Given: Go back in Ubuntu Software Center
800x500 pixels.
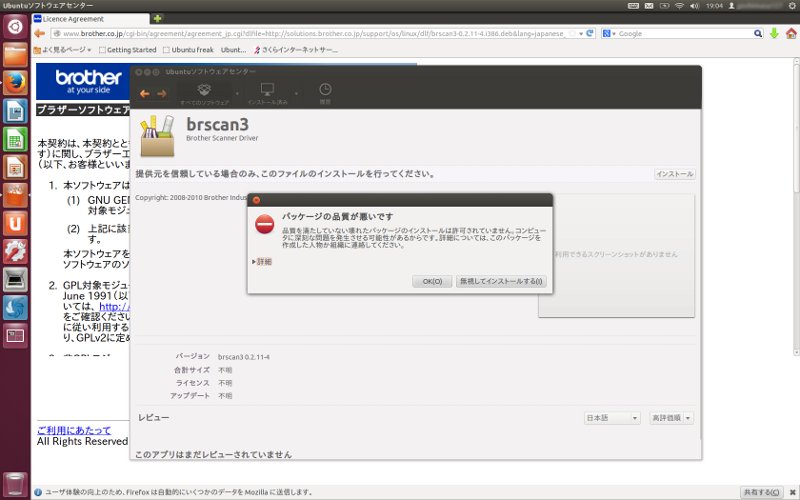Looking at the screenshot, I should point(144,93).
